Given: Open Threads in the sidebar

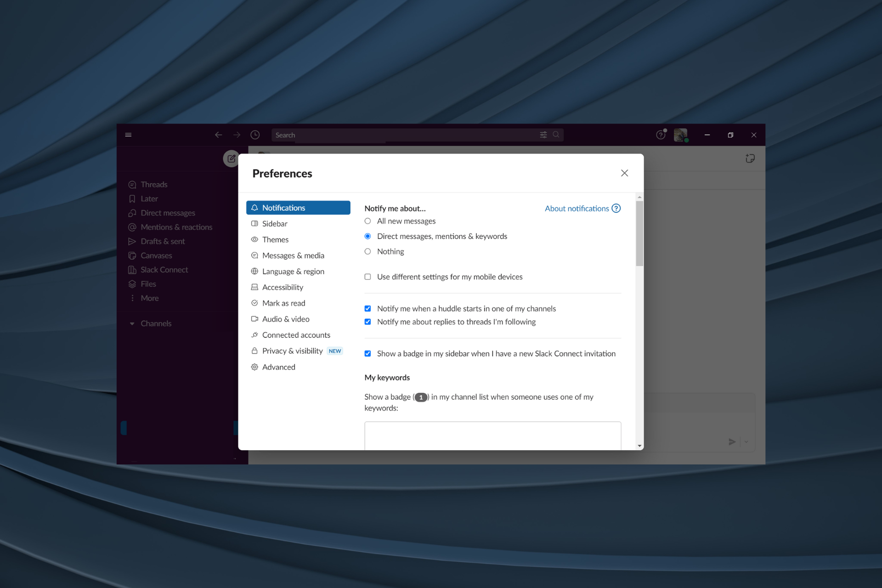Looking at the screenshot, I should coord(154,184).
